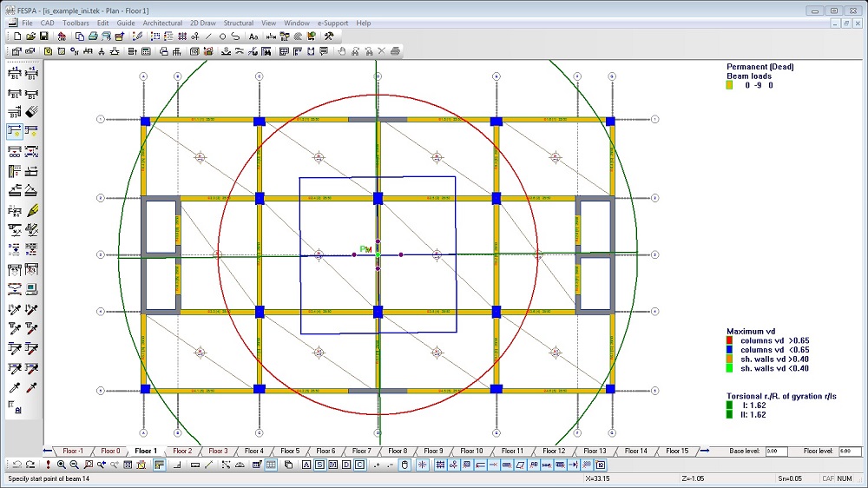Click the computer monitor icon in left sidebar

31,289
